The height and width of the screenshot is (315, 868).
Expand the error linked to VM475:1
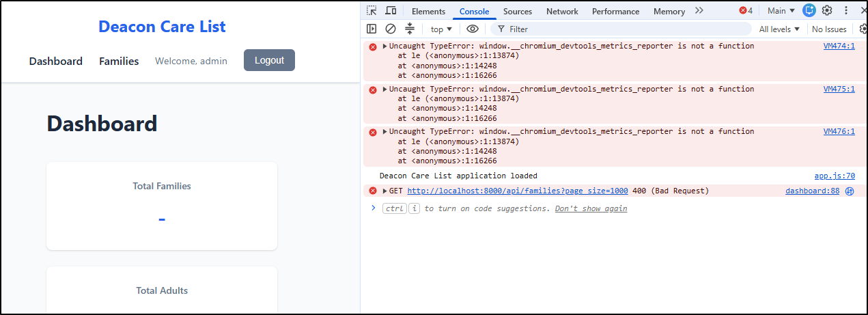[384, 89]
